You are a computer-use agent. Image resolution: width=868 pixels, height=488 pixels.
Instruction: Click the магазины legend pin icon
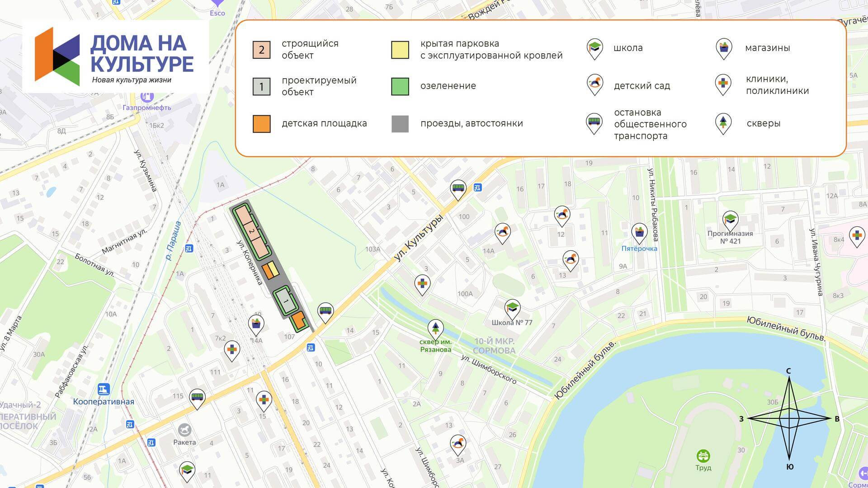(x=724, y=48)
